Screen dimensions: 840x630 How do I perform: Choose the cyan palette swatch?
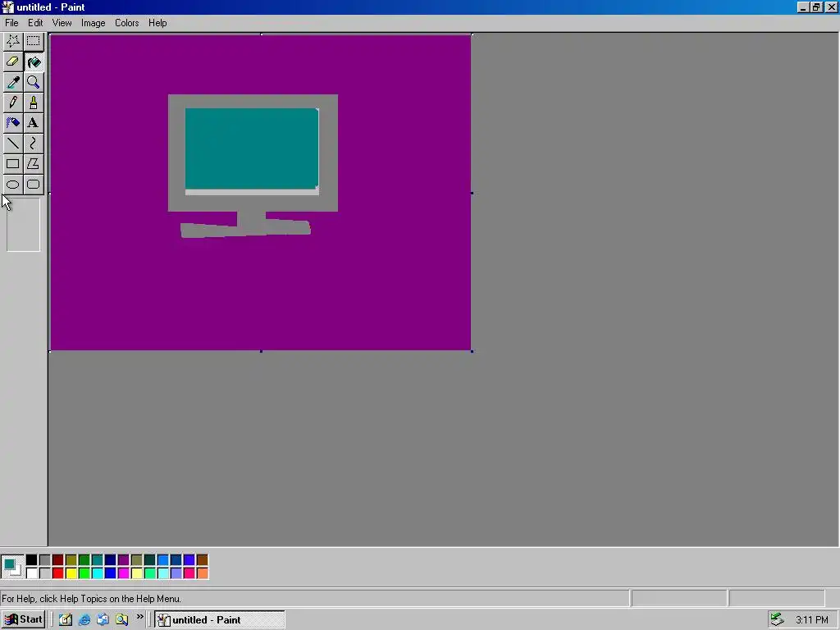(98, 573)
